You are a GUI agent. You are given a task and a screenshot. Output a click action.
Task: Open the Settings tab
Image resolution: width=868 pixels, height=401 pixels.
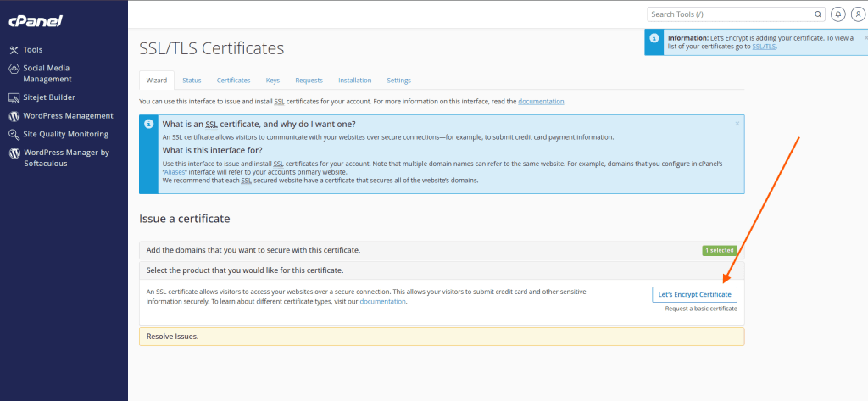pyautogui.click(x=399, y=81)
